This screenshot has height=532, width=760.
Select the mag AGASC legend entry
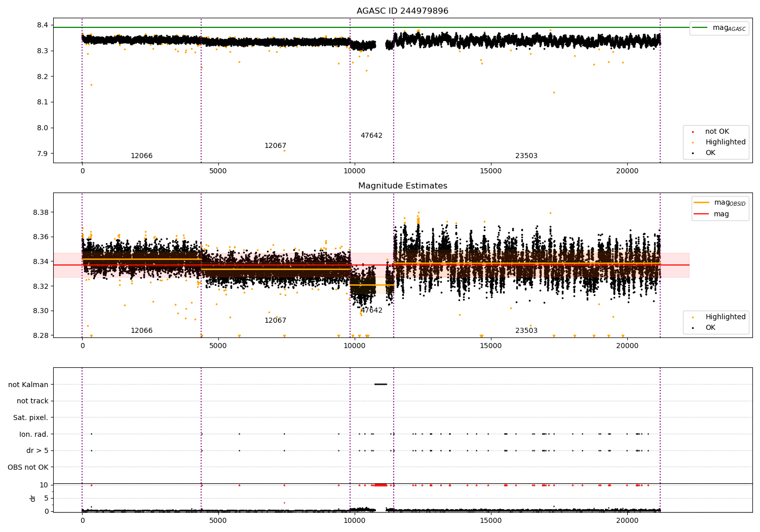[x=719, y=28]
